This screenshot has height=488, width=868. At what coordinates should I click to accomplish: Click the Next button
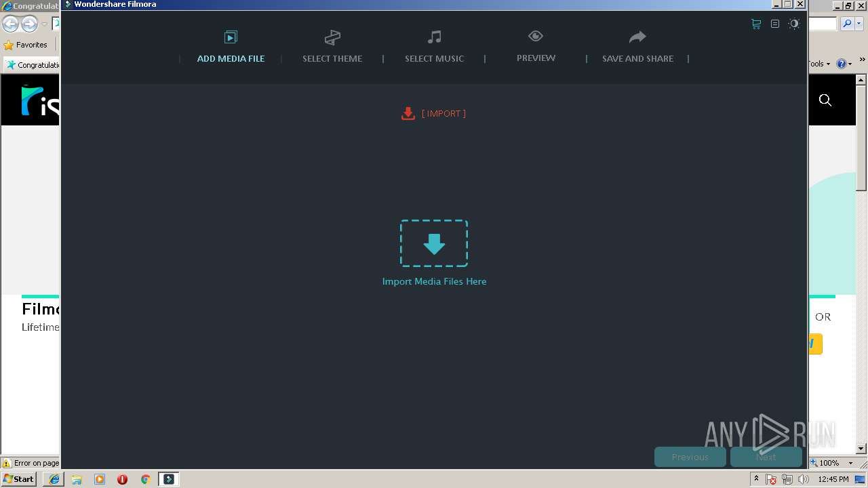(x=766, y=457)
